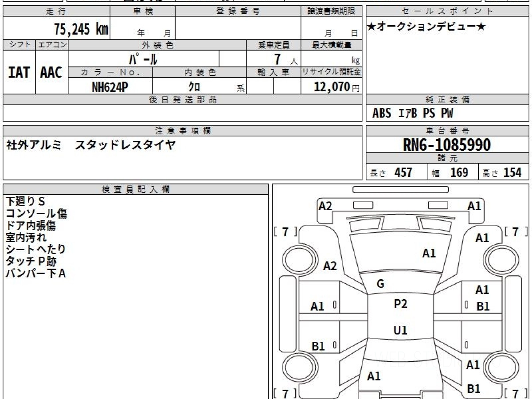The image size is (532, 399).
Task: Click inspector note タッチP跡
Action: pyautogui.click(x=31, y=261)
